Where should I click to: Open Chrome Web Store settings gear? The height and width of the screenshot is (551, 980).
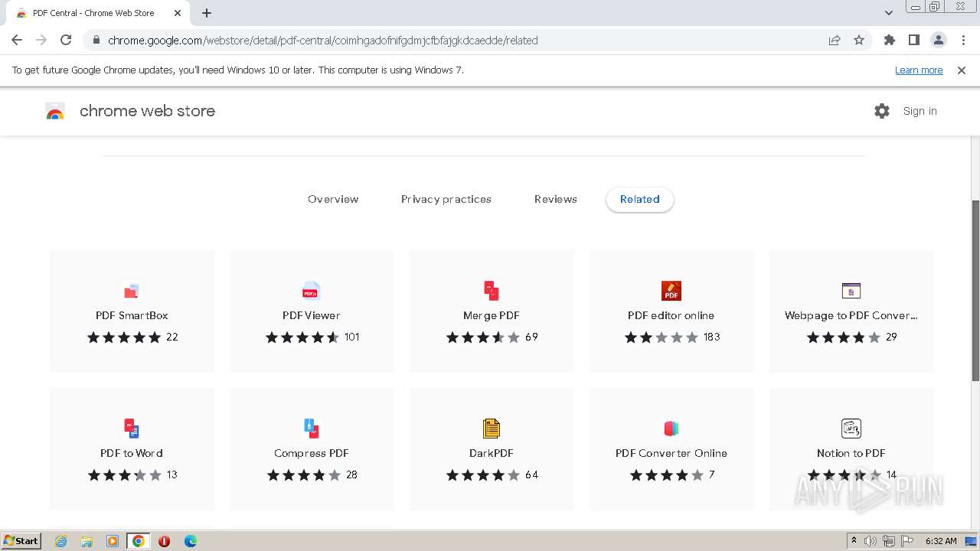[882, 111]
